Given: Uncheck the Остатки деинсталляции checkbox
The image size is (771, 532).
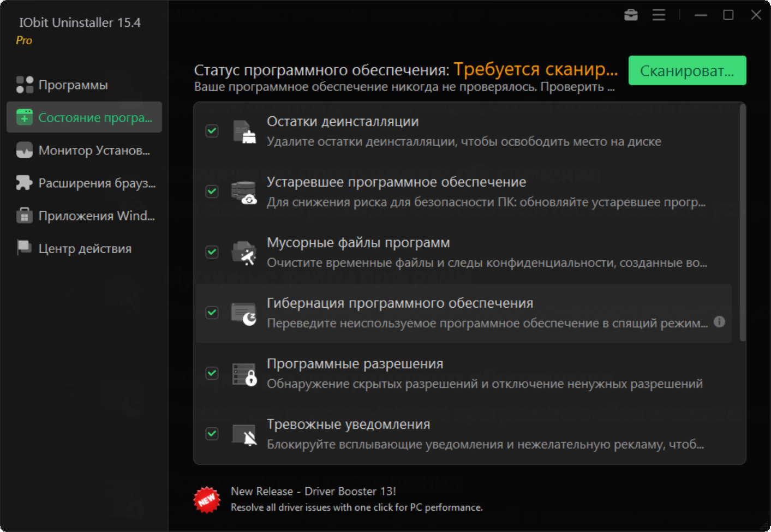Looking at the screenshot, I should [x=212, y=131].
